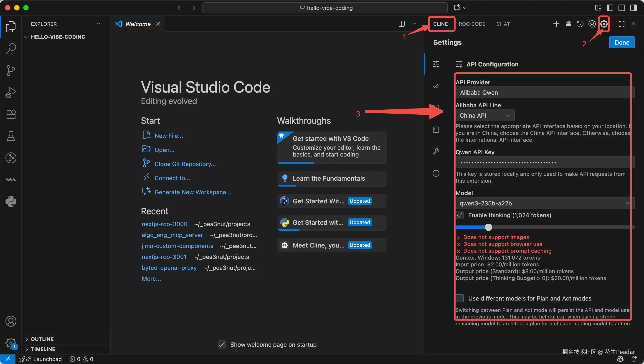Image resolution: width=644 pixels, height=364 pixels.
Task: Click the Done button
Action: pyautogui.click(x=621, y=43)
